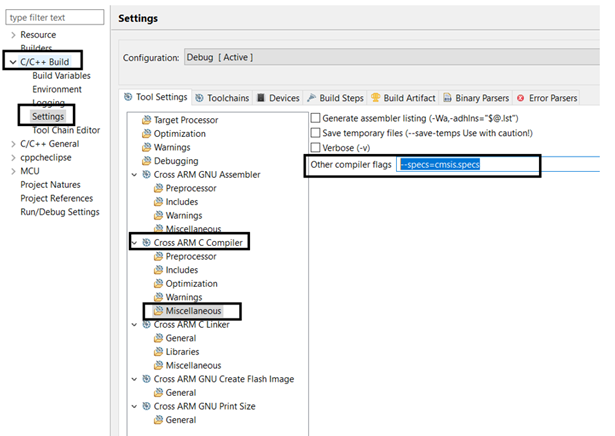
Task: Click the C Compiler Includes icon
Action: pyautogui.click(x=158, y=270)
